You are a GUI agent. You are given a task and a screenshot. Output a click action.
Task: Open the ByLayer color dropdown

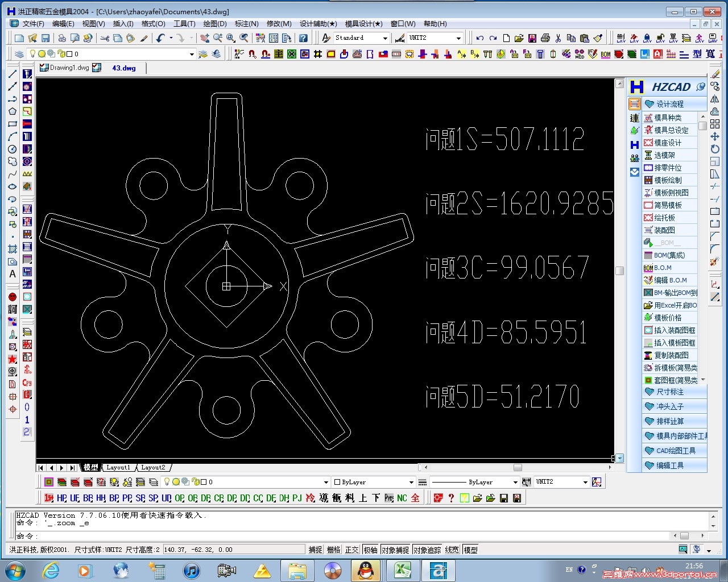(411, 482)
